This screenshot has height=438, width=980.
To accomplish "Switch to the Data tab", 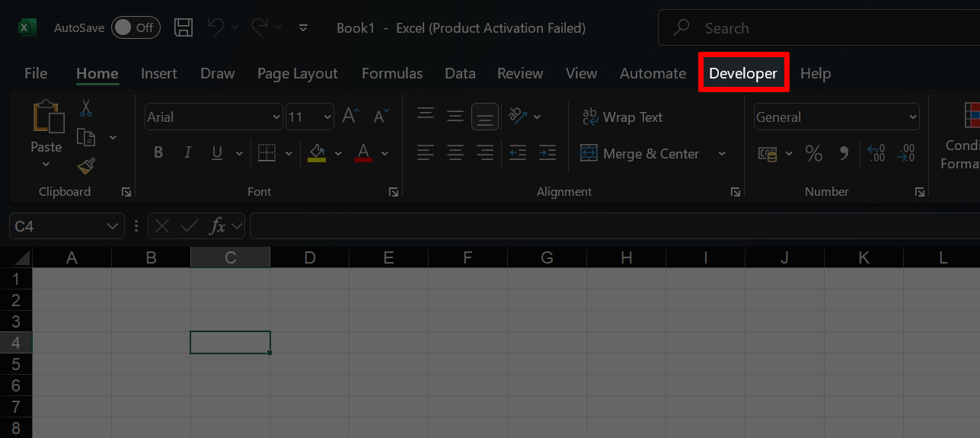I will point(460,73).
